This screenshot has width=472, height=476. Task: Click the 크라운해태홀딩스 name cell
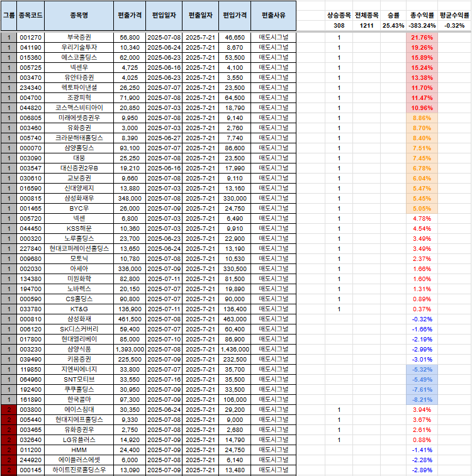[79, 138]
